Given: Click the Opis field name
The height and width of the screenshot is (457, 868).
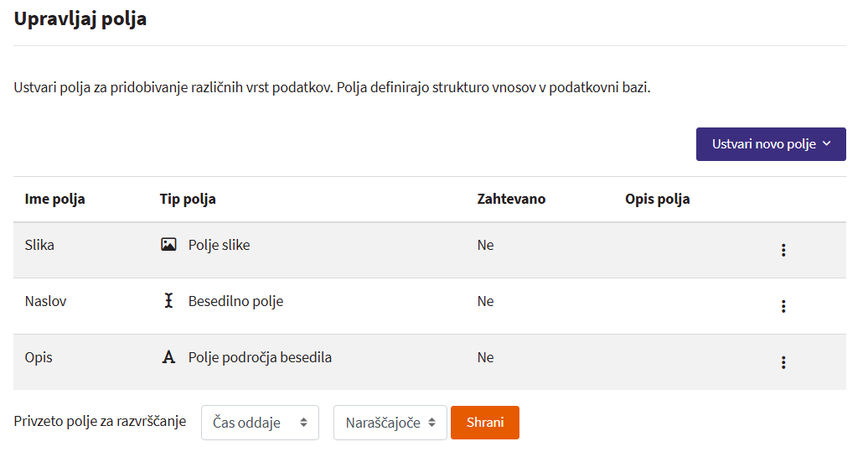Looking at the screenshot, I should [x=39, y=357].
